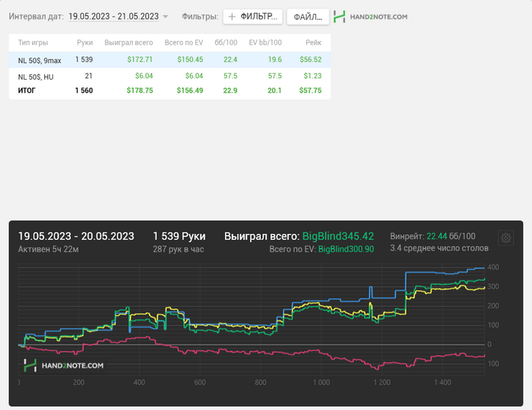Image resolution: width=532 pixels, height=410 pixels.
Task: Click the 19.6 EV bb/100 cell
Action: tap(275, 60)
